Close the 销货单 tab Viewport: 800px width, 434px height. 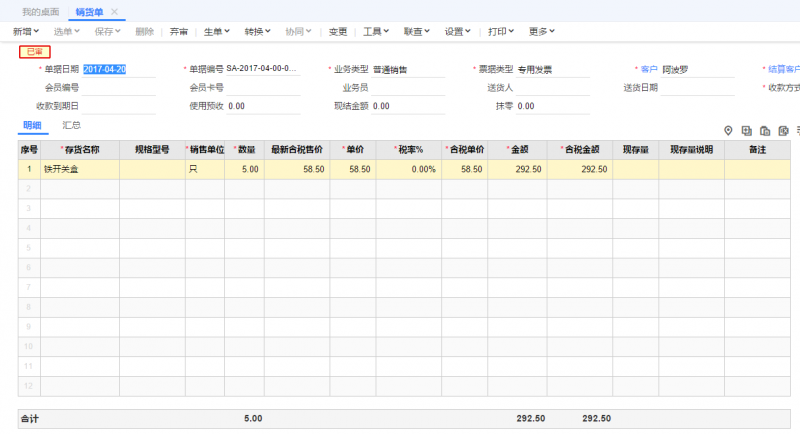pos(114,11)
